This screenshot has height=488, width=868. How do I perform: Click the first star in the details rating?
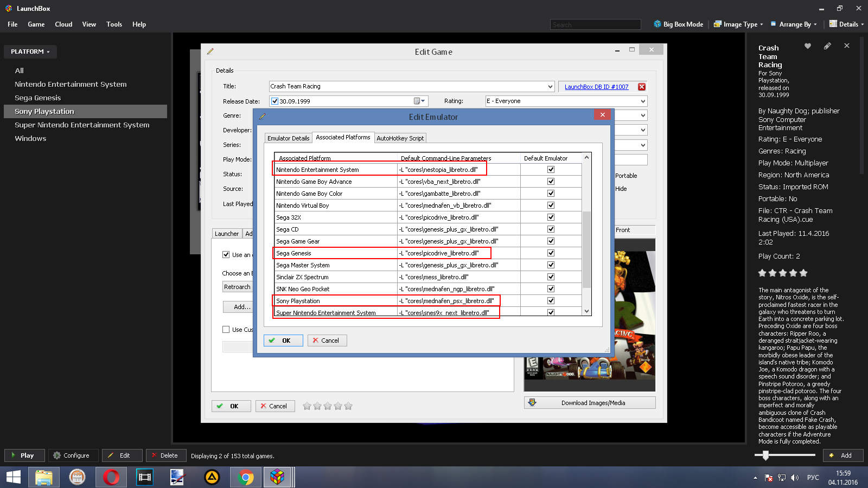(762, 273)
